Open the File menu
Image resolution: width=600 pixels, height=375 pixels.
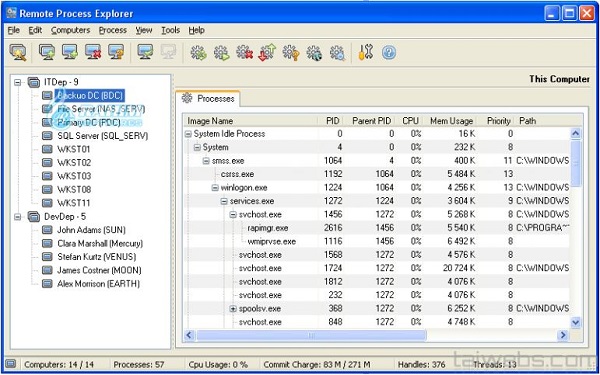coord(13,30)
